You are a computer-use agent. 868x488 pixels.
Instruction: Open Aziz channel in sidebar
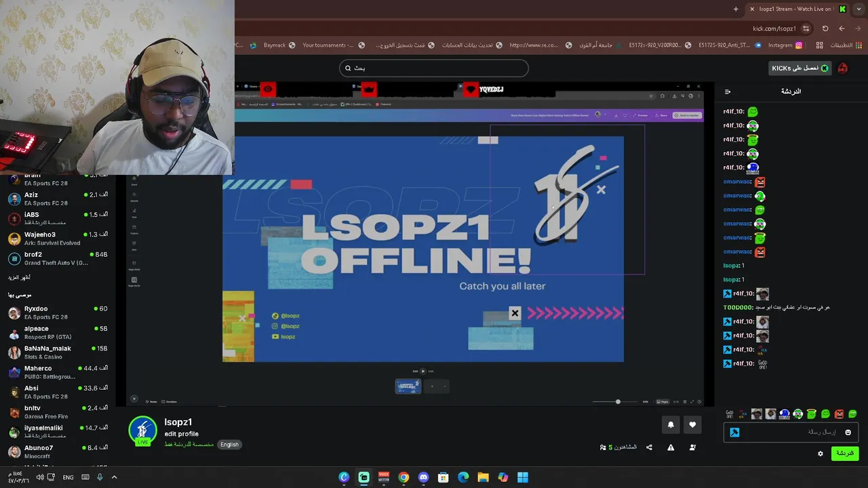58,199
